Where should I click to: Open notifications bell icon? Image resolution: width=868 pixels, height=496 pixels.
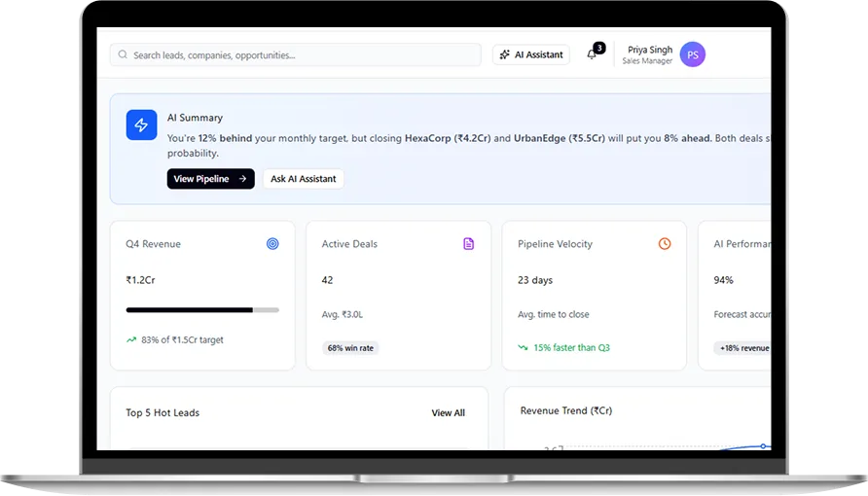[592, 54]
